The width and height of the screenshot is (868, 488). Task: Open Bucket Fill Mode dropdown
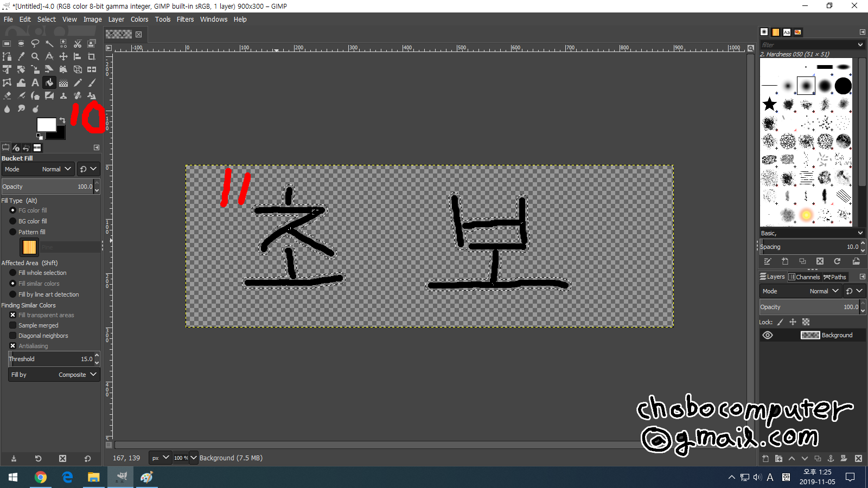click(x=38, y=169)
